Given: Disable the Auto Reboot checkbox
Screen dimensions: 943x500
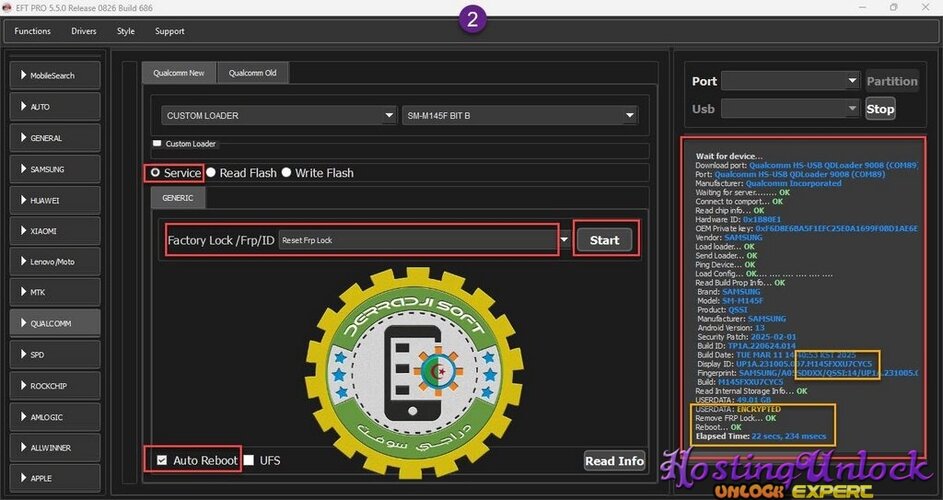Looking at the screenshot, I should click(162, 460).
